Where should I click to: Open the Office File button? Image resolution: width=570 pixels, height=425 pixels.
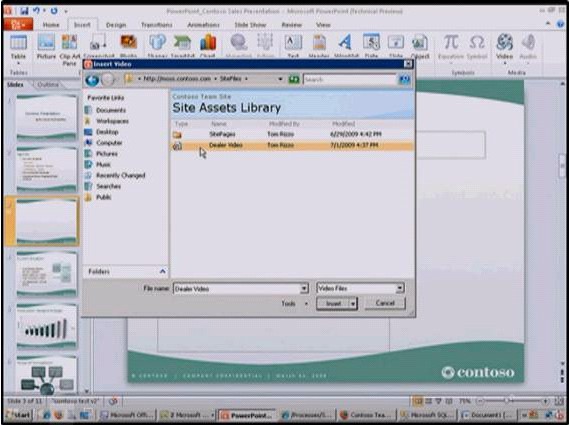18,24
